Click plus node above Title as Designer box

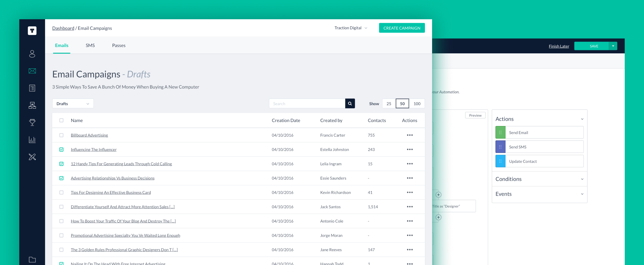pyautogui.click(x=438, y=195)
